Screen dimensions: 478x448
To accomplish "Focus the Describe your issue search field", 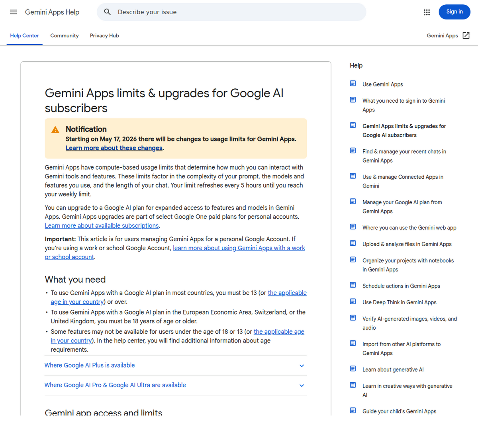I will [x=231, y=12].
